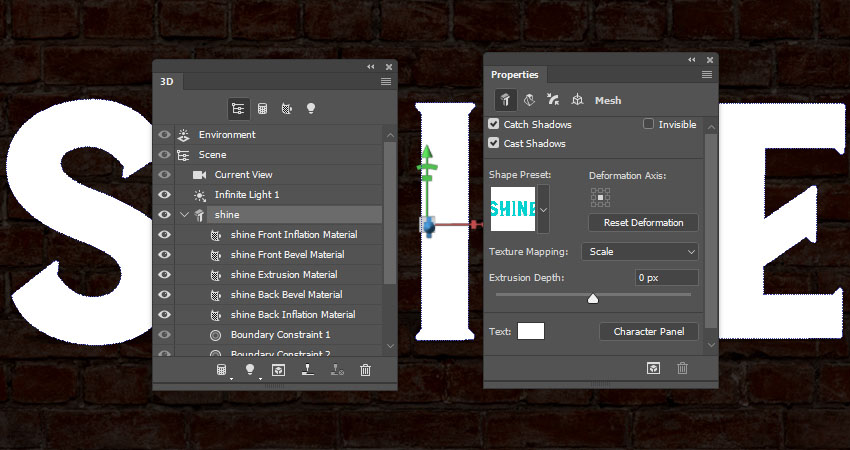This screenshot has height=450, width=850.
Task: Toggle Catch Shadows checkbox
Action: click(493, 124)
